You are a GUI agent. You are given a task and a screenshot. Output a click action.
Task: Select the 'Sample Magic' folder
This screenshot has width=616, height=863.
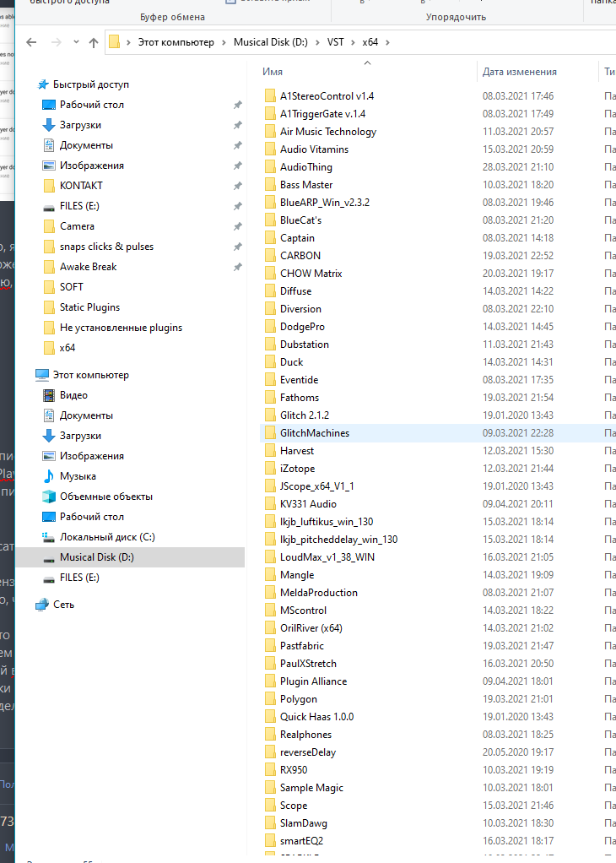point(312,788)
